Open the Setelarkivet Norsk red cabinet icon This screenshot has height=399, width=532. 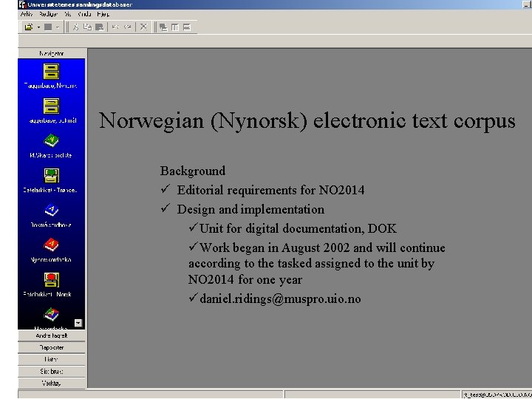click(51, 279)
